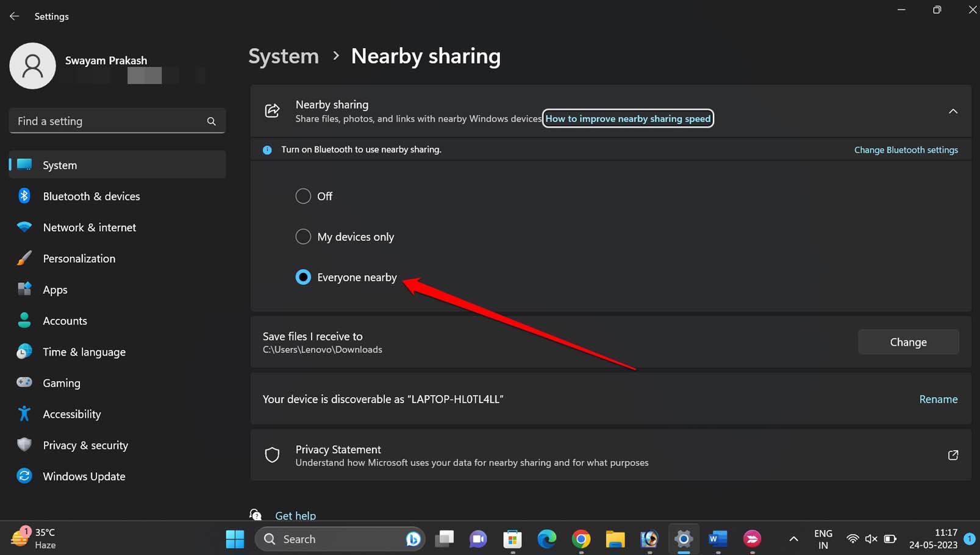Open the user profile avatar

[x=33, y=66]
